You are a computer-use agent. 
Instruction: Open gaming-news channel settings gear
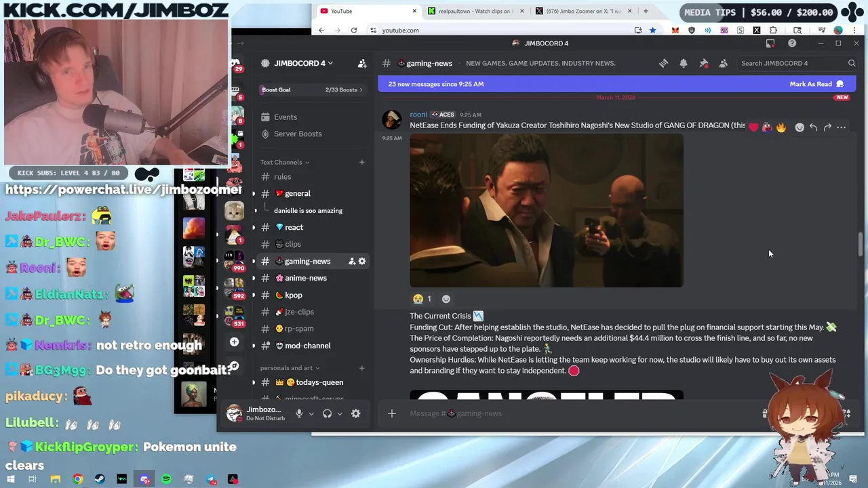click(362, 261)
